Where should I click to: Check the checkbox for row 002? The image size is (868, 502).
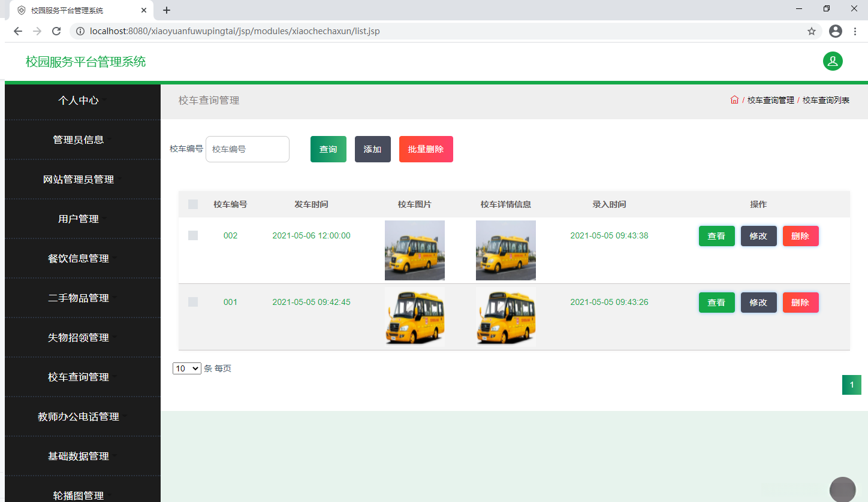193,235
